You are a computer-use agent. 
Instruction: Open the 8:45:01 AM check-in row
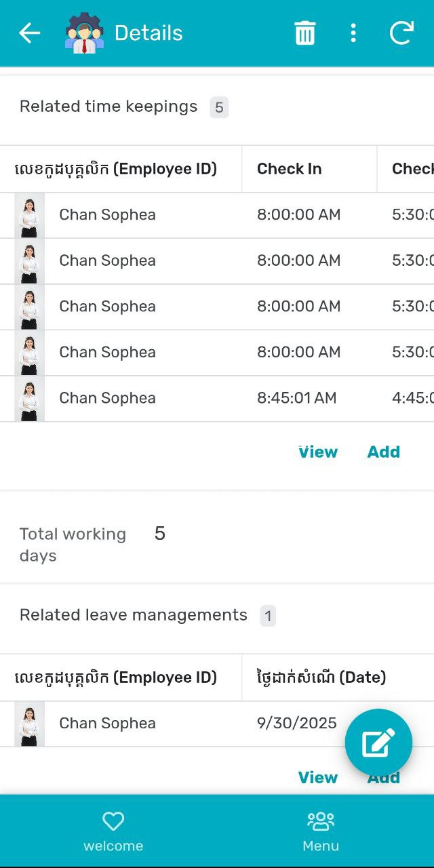point(296,398)
